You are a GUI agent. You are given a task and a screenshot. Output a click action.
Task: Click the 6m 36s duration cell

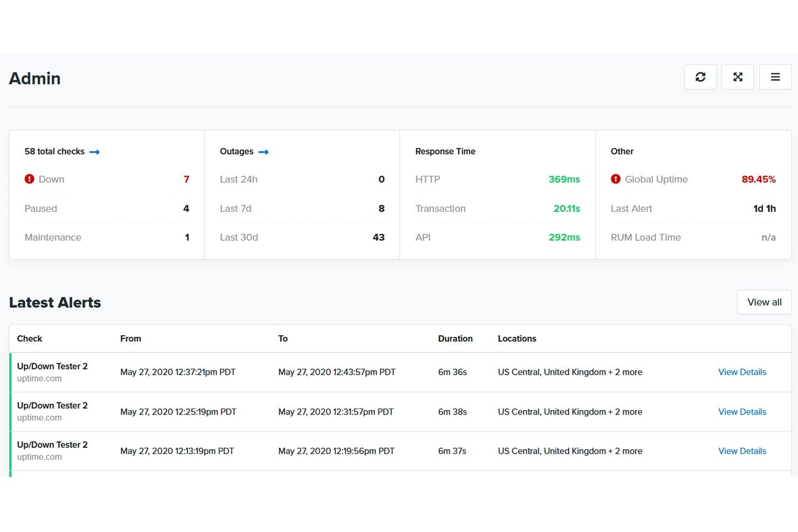[452, 372]
